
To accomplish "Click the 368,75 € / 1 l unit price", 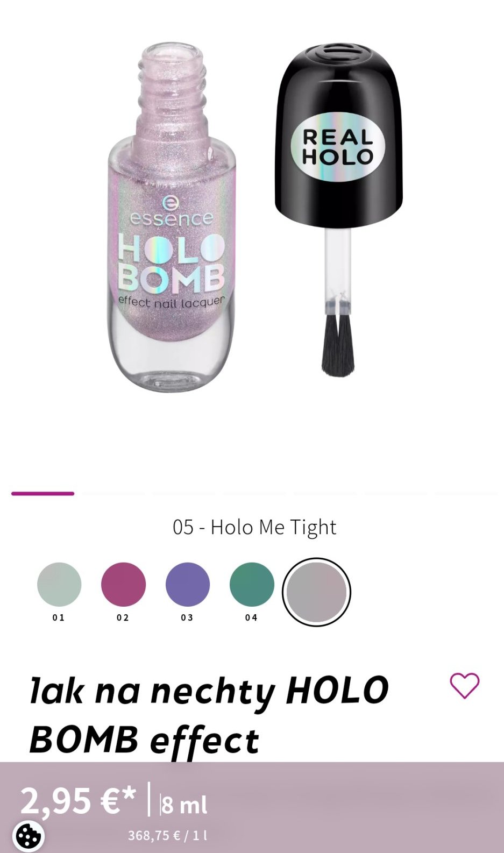I will tap(168, 835).
